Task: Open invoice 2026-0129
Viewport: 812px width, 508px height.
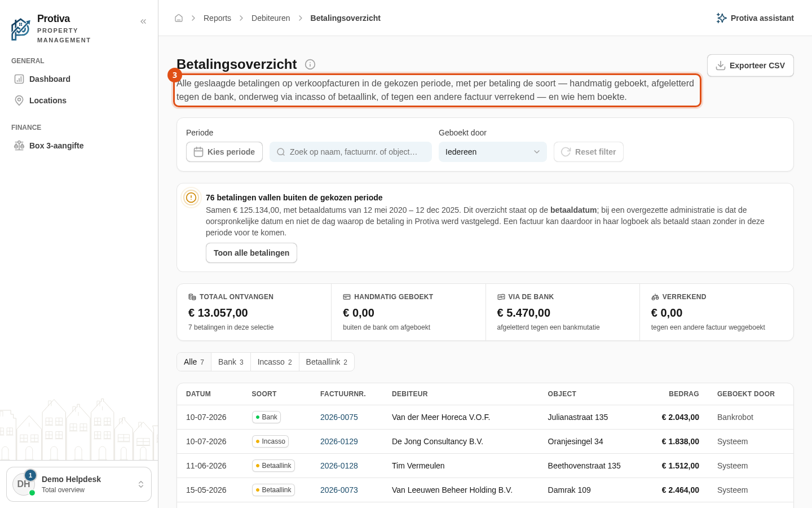Action: (x=339, y=441)
